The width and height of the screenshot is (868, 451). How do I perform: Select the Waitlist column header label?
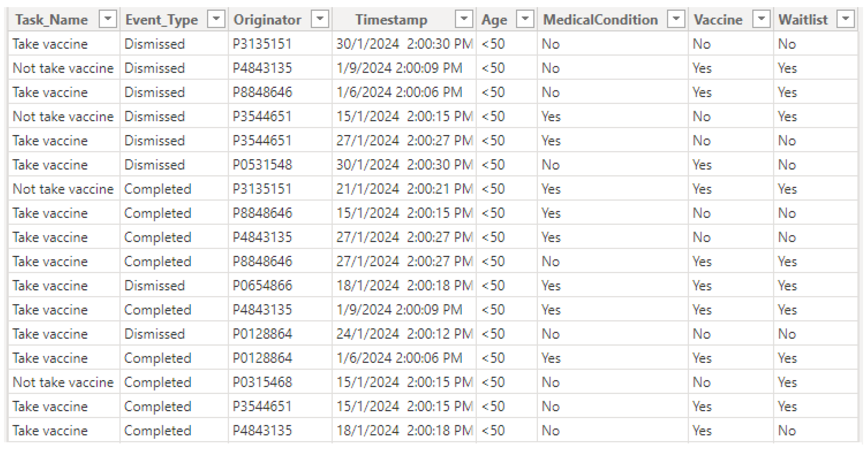pyautogui.click(x=803, y=19)
